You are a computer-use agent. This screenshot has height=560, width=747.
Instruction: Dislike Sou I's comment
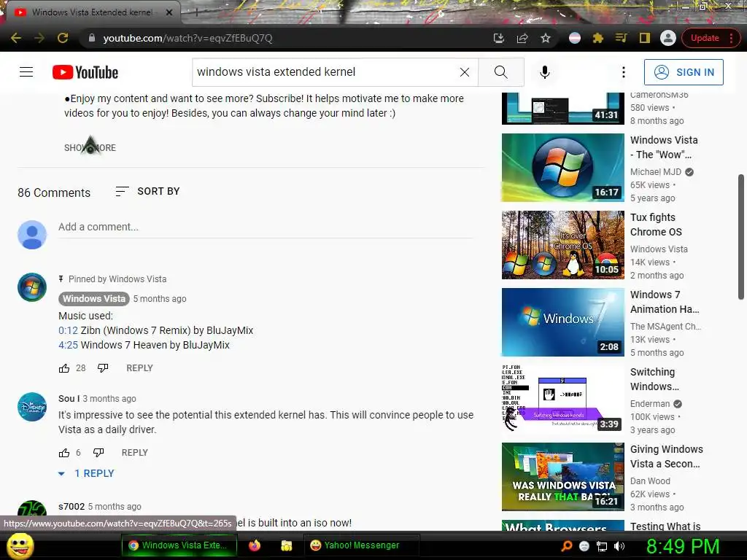[98, 453]
